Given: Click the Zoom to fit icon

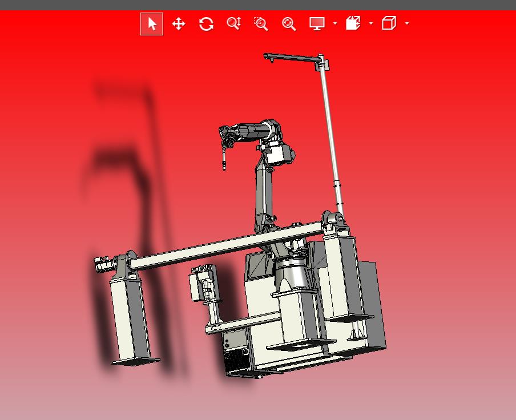Looking at the screenshot, I should click(x=289, y=23).
